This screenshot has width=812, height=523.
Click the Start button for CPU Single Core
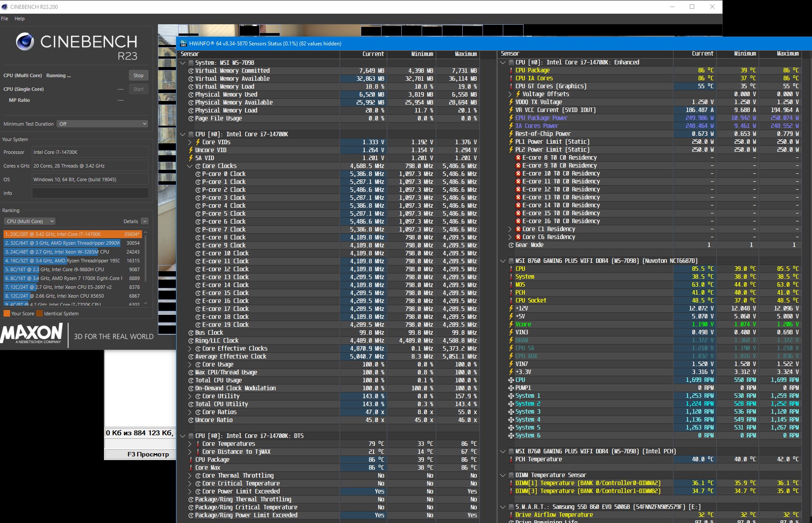(138, 89)
